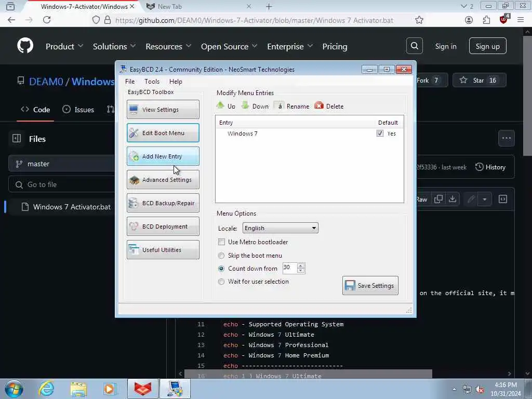Move entry Up with green arrow
The width and height of the screenshot is (532, 399).
(x=226, y=106)
